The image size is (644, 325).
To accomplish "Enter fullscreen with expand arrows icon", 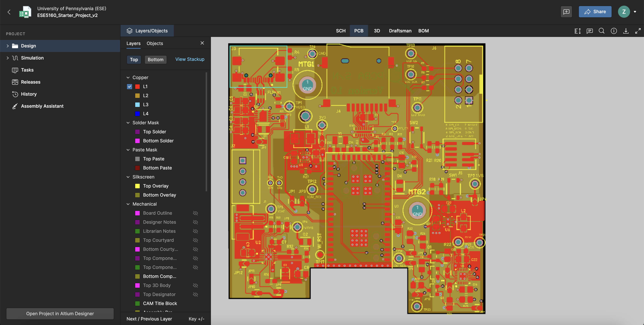I will (638, 31).
